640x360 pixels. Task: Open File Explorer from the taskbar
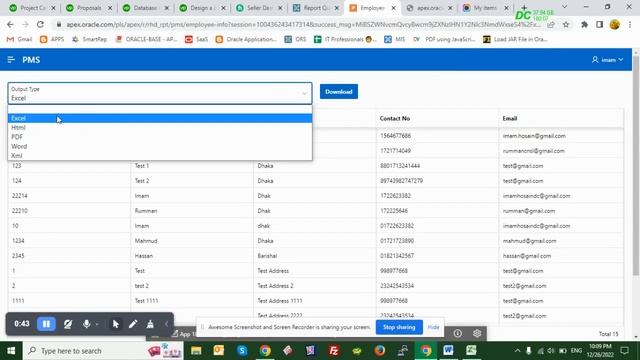[x=196, y=351]
